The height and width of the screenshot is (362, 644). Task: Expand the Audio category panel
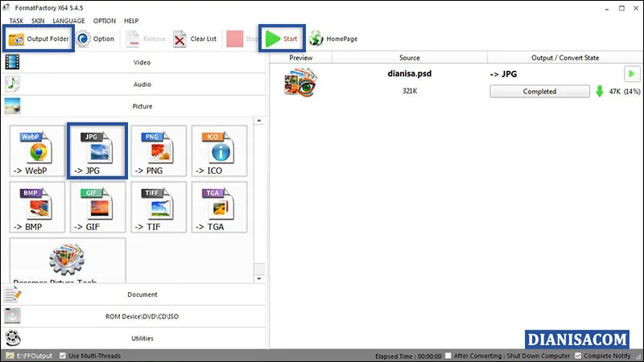pyautogui.click(x=134, y=84)
